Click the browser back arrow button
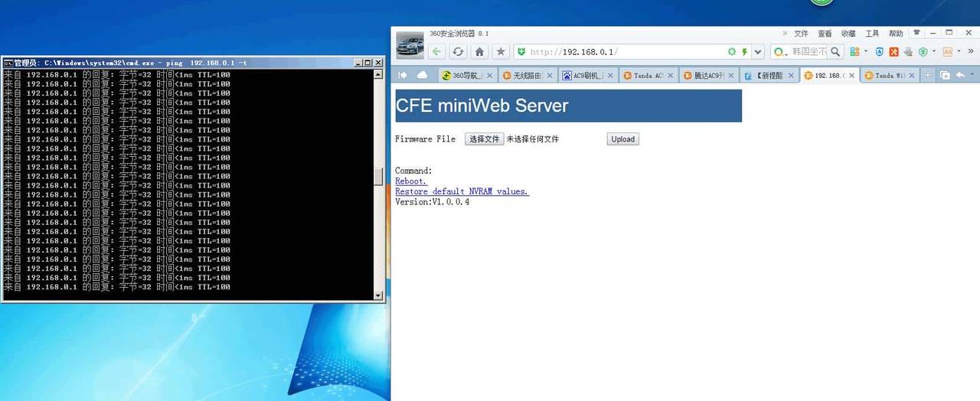980x401 pixels. [x=436, y=52]
